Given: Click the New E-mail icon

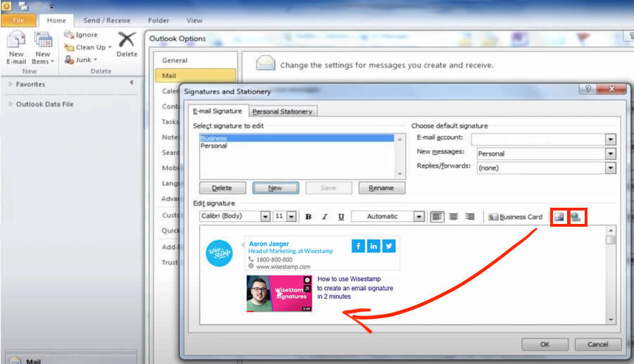Looking at the screenshot, I should click(16, 40).
